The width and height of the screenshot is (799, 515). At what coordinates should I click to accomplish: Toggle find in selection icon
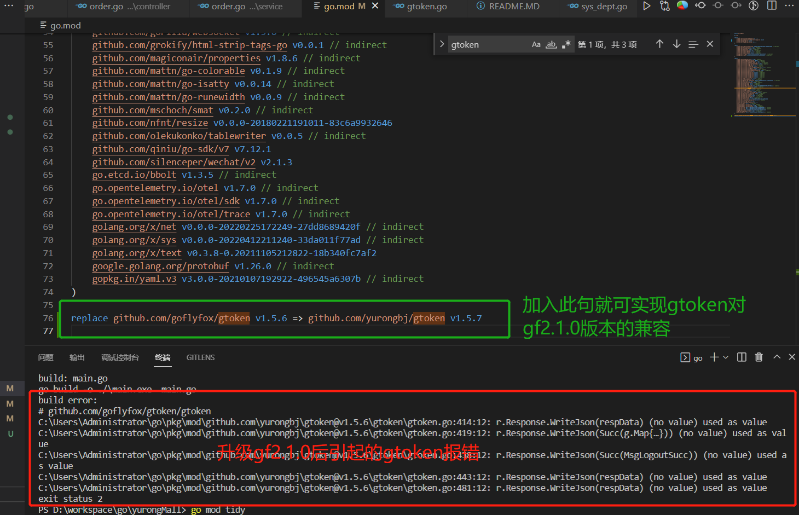[693, 44]
